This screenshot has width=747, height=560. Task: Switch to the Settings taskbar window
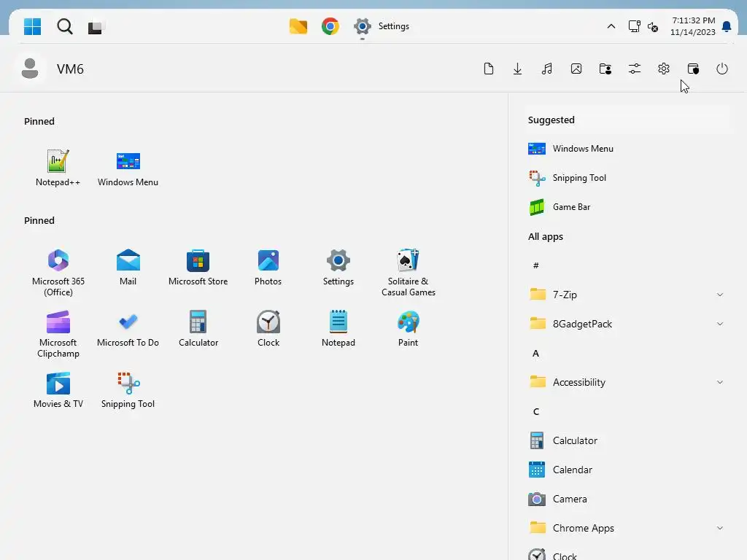tap(381, 26)
